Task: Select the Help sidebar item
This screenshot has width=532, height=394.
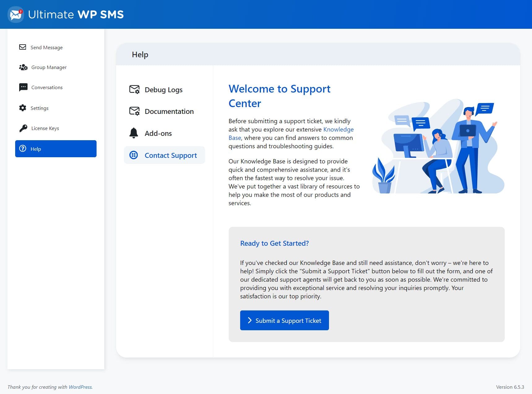Action: (56, 149)
